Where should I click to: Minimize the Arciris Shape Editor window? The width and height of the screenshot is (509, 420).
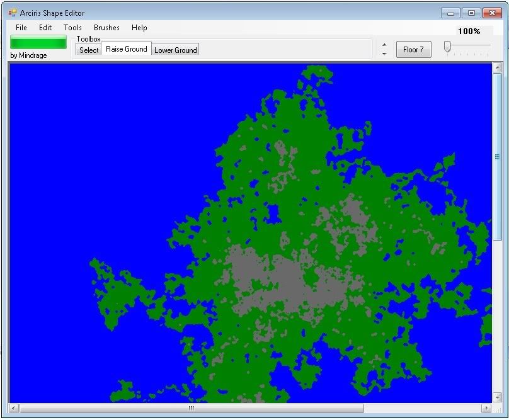click(x=450, y=13)
